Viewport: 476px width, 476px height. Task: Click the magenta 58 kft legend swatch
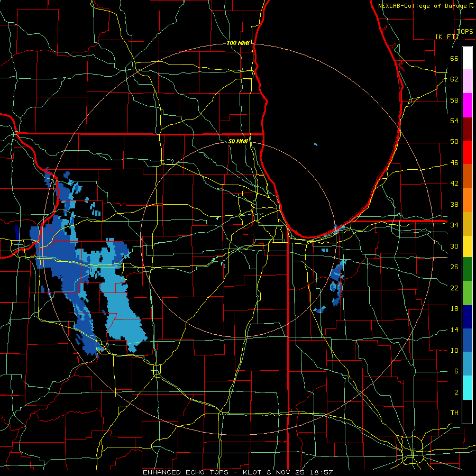click(467, 105)
